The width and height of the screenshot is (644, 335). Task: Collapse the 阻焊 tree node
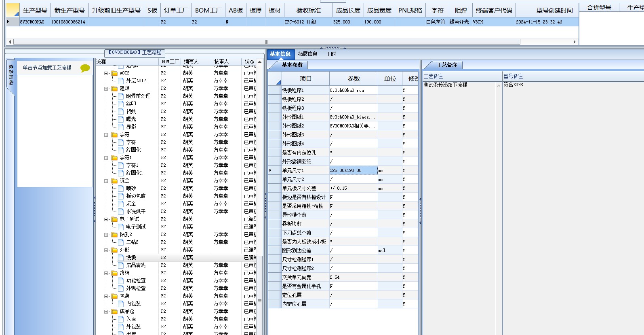pos(106,89)
